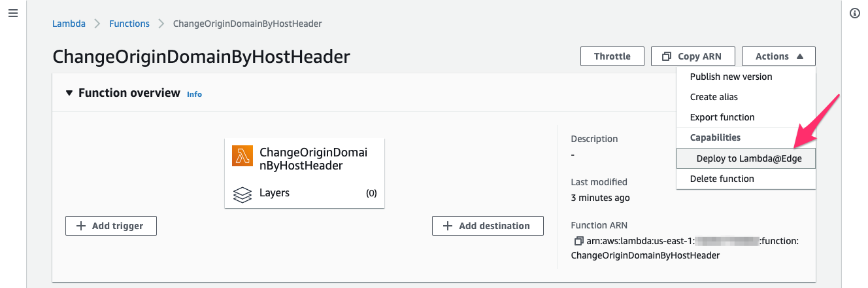
Task: Navigate to Functions breadcrumb link
Action: [129, 24]
